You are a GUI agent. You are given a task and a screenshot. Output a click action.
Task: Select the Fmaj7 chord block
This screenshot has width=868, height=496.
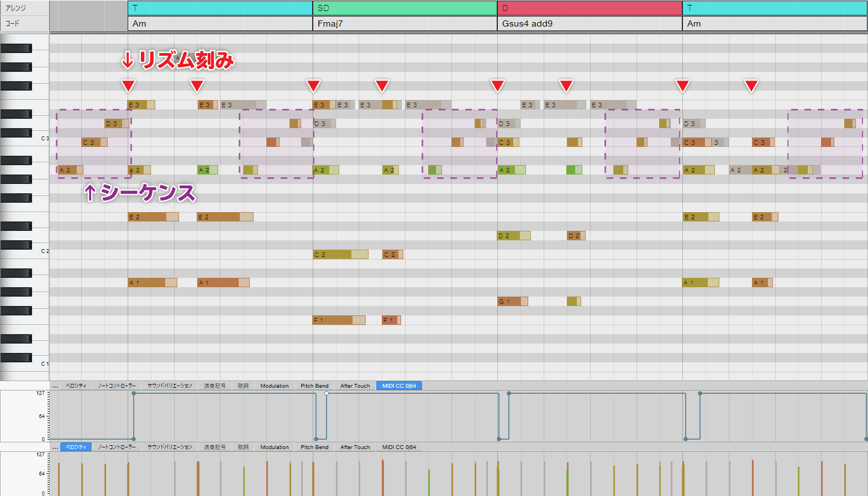click(404, 24)
